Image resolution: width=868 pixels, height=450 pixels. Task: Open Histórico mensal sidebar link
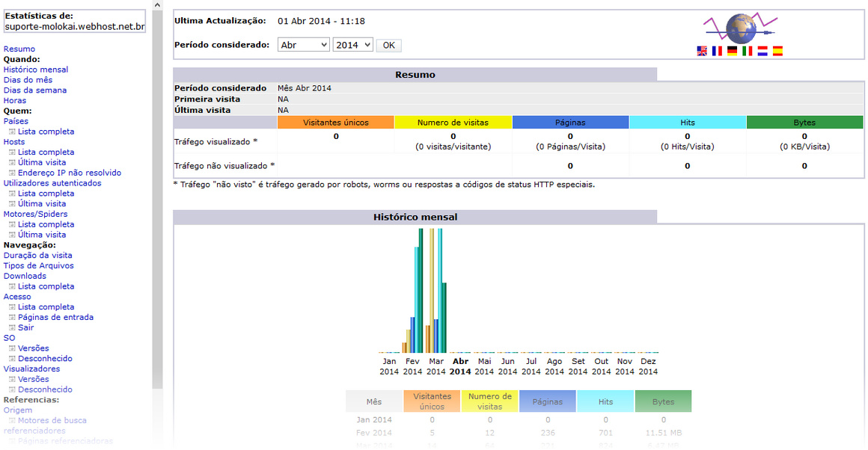[x=36, y=70]
